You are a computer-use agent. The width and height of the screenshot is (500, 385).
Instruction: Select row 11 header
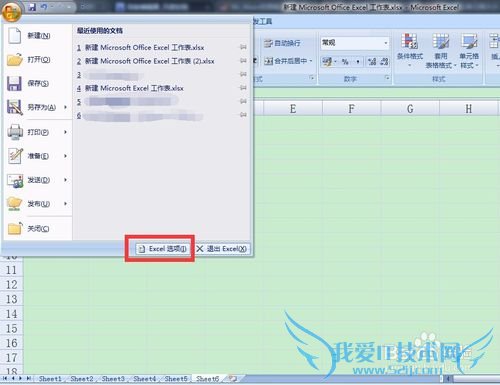(x=11, y=270)
